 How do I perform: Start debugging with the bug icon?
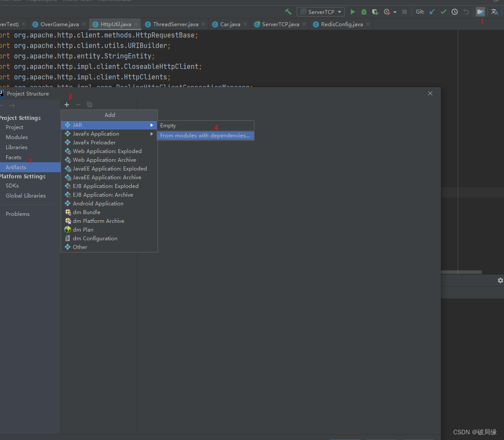tap(364, 12)
